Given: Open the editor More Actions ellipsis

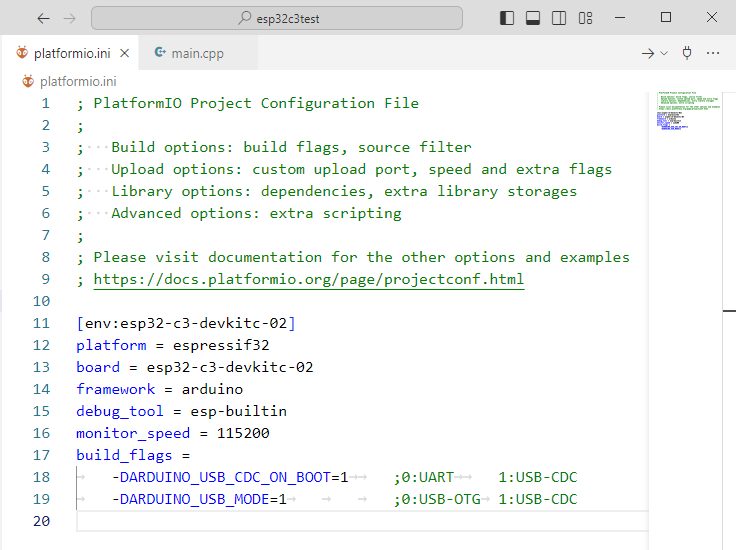Looking at the screenshot, I should tap(713, 53).
